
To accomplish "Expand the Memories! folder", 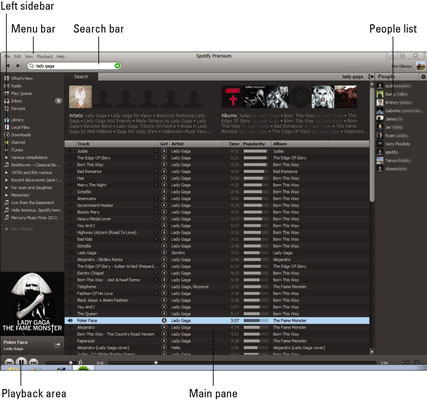I will pyautogui.click(x=6, y=195).
